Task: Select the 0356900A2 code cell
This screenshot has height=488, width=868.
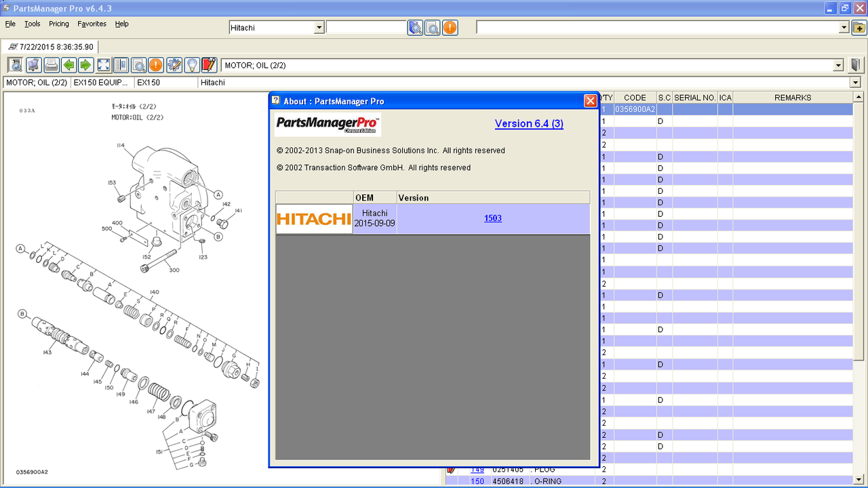Action: [635, 109]
